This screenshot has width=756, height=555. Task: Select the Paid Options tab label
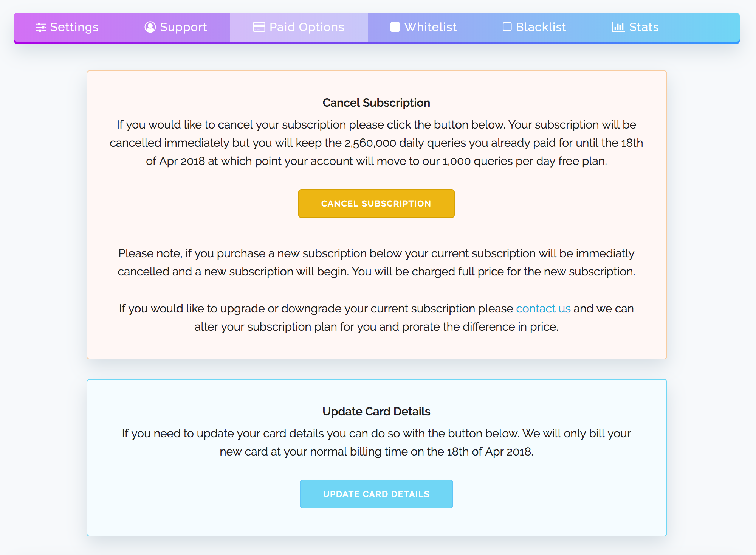(307, 27)
